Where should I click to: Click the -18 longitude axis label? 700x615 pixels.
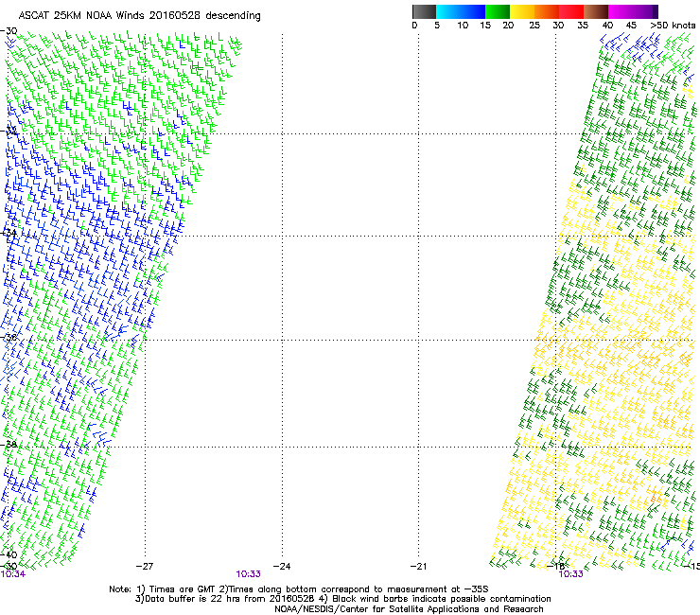coord(556,567)
